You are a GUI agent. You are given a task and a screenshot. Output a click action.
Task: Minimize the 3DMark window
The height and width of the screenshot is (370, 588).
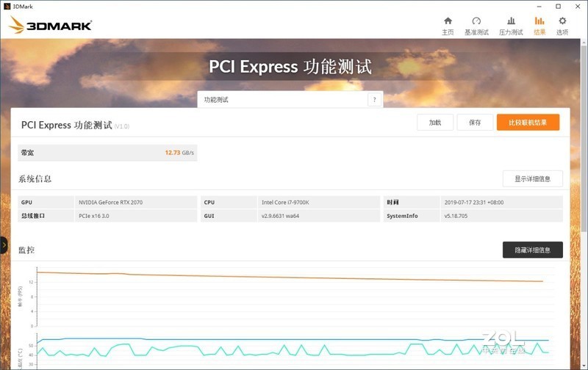[539, 7]
